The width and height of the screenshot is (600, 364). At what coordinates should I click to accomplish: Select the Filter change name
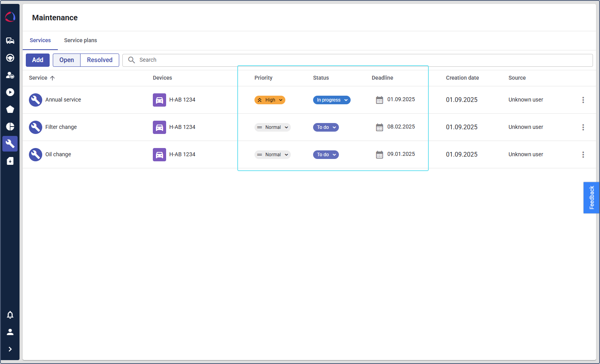pos(61,127)
